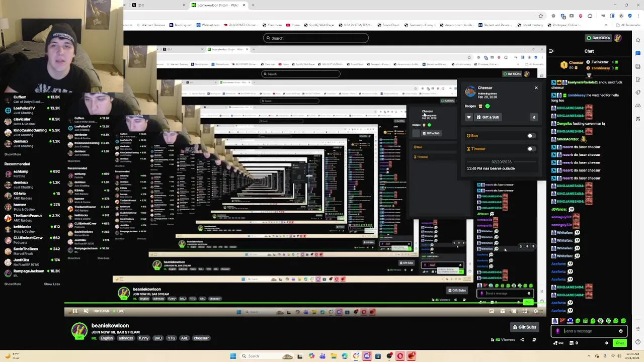Click the help icon in browser sidebar
The image size is (644, 362).
638,342
